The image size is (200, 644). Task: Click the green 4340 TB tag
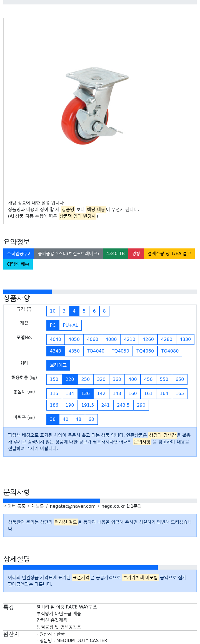pyautogui.click(x=115, y=254)
